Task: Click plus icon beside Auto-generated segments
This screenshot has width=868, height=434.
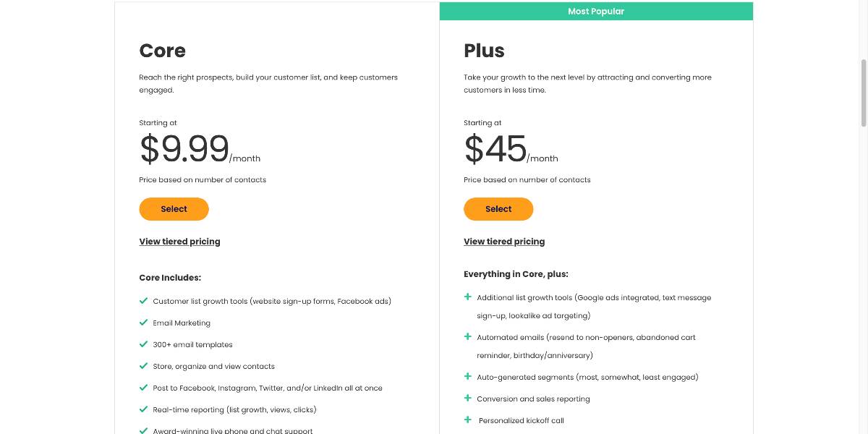Action: tap(468, 377)
